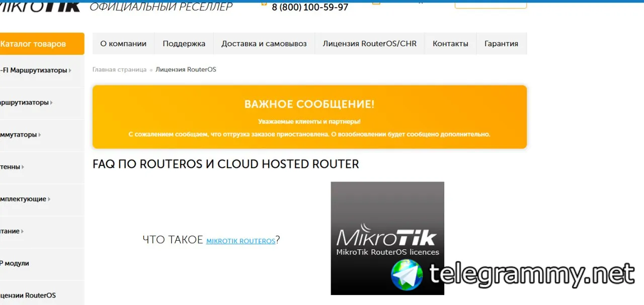Open the Лицензии RouterOS sidebar category

pyautogui.click(x=42, y=295)
